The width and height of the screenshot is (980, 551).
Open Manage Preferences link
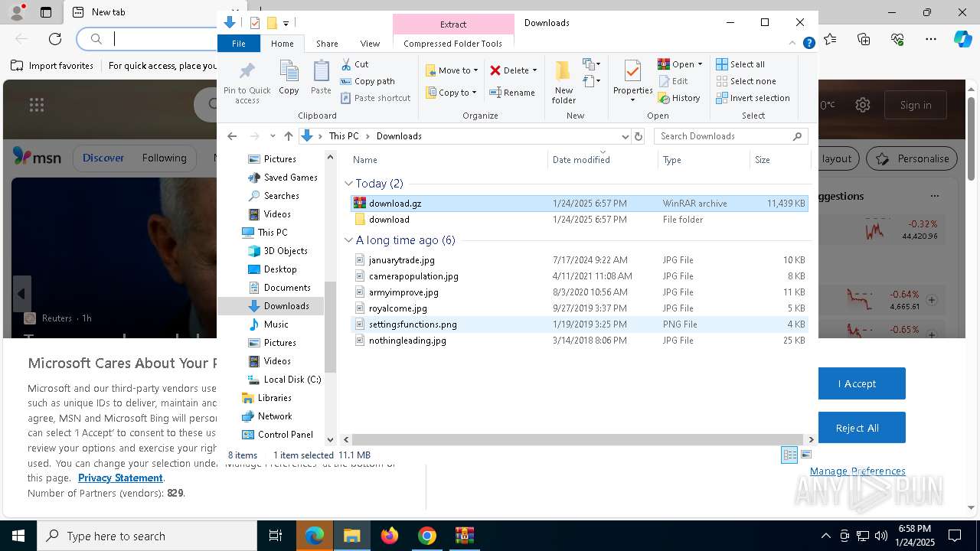coord(857,471)
